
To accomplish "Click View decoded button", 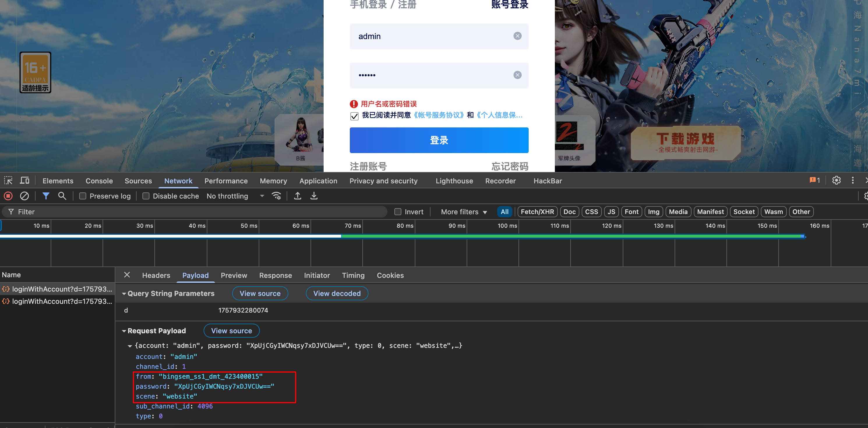I will tap(337, 293).
